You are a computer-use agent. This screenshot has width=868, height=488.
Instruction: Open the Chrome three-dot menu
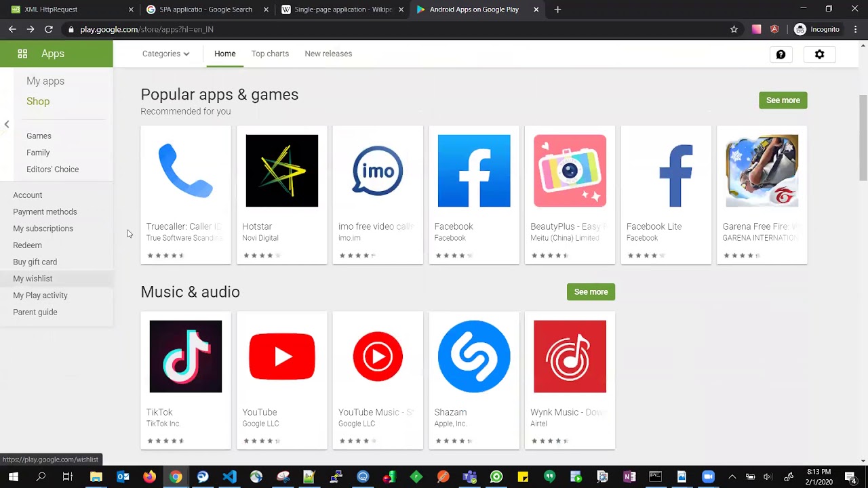[x=856, y=29]
